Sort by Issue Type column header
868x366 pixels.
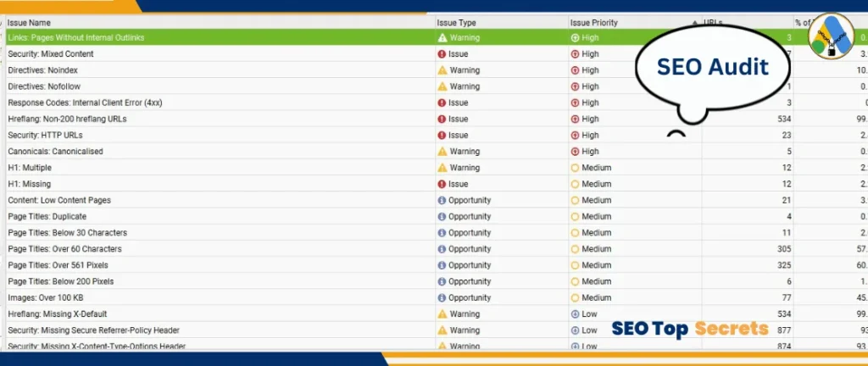(x=456, y=23)
